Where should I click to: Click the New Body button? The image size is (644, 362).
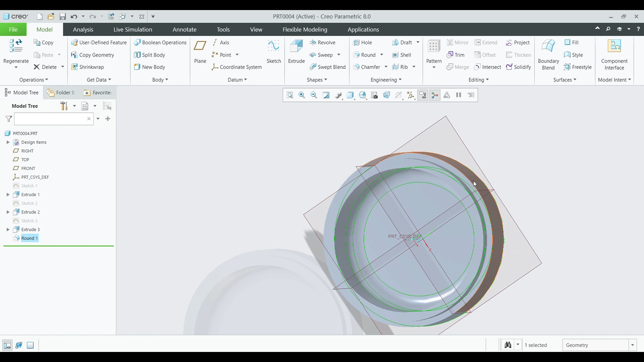click(x=150, y=67)
